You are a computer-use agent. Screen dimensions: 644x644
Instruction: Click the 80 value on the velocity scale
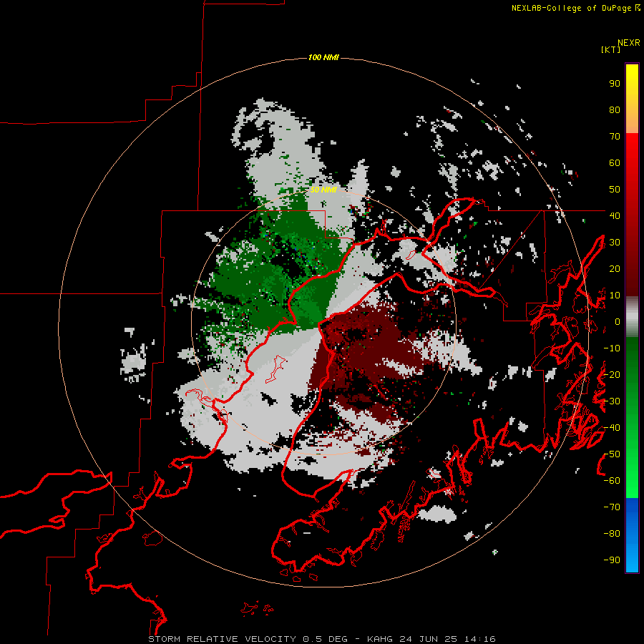point(615,110)
